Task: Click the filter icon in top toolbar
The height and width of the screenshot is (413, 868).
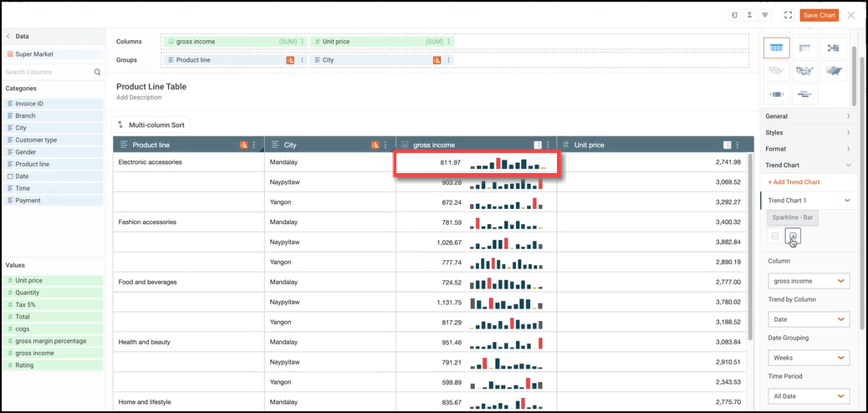Action: click(764, 15)
